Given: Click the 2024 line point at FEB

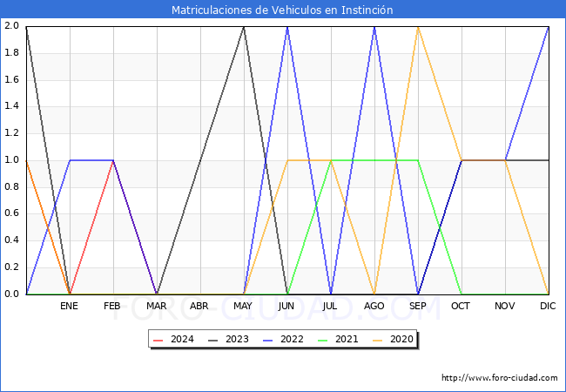Looking at the screenshot, I should [113, 160].
